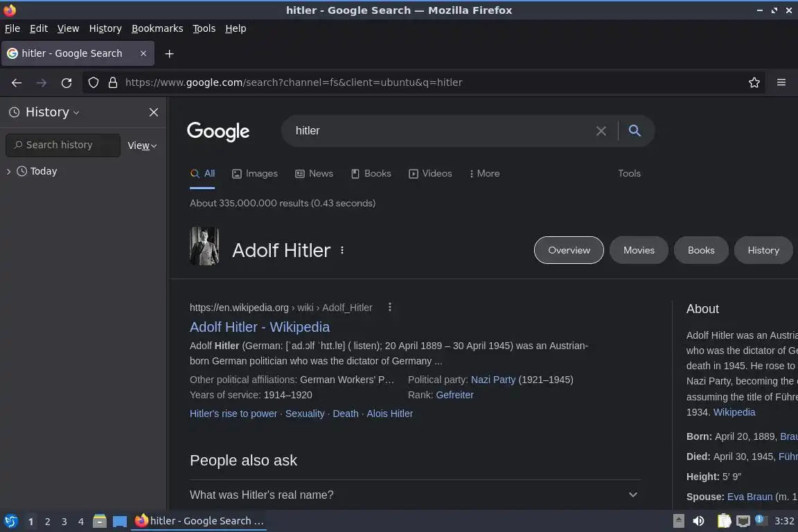Image resolution: width=798 pixels, height=532 pixels.
Task: Open the clipboard manager tray icon
Action: pyautogui.click(x=724, y=521)
